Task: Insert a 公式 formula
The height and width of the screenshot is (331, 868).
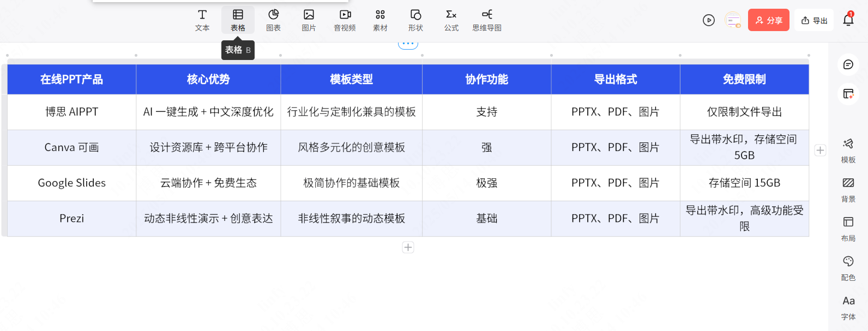Action: click(451, 20)
